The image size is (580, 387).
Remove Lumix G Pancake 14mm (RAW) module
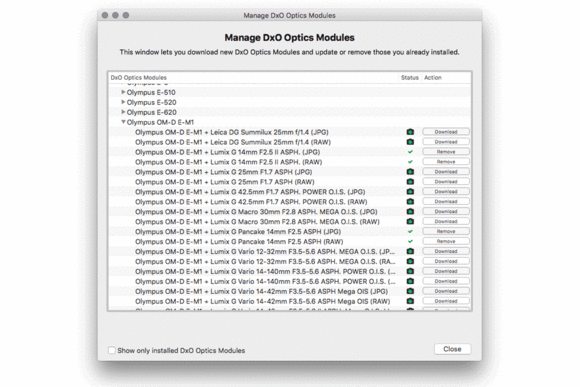tap(446, 242)
